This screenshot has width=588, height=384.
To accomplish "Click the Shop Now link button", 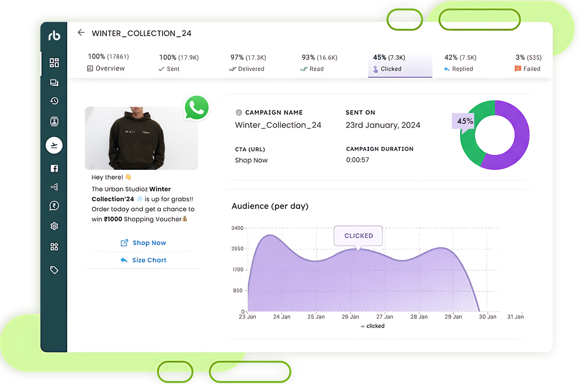I will click(x=144, y=243).
